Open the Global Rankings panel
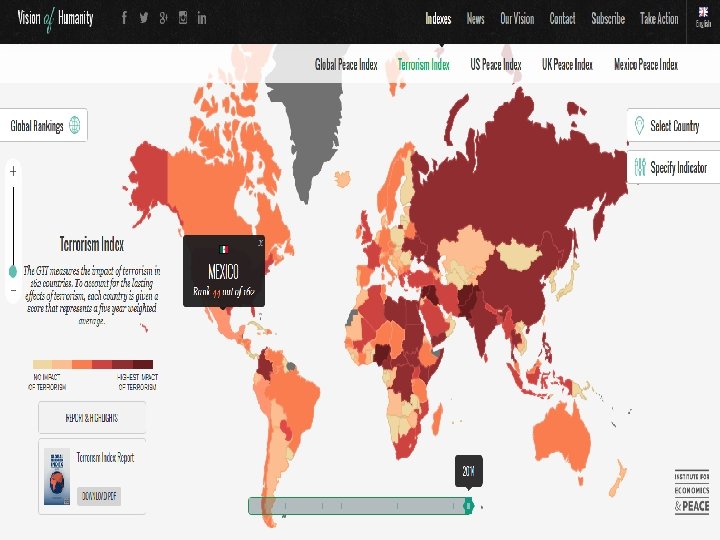 tap(44, 125)
